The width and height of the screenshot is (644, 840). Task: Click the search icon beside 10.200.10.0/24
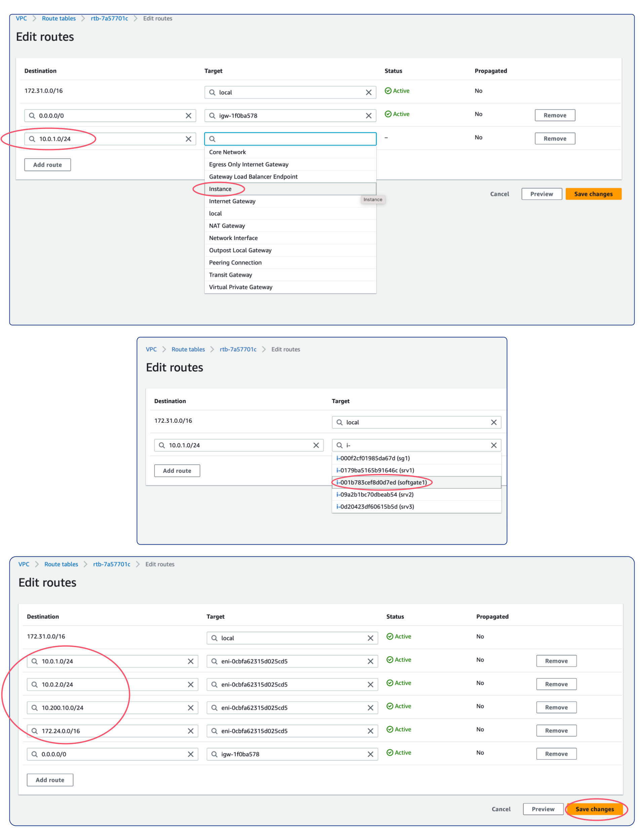(34, 708)
